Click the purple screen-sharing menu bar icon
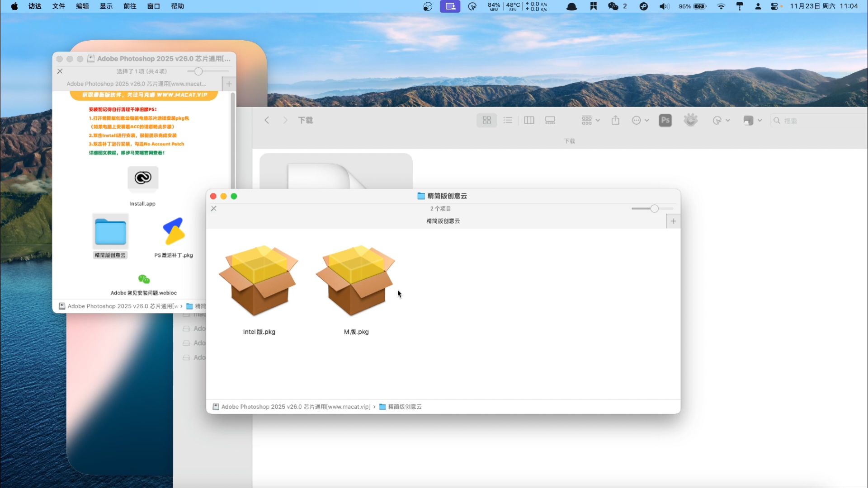Viewport: 868px width, 488px height. click(450, 6)
